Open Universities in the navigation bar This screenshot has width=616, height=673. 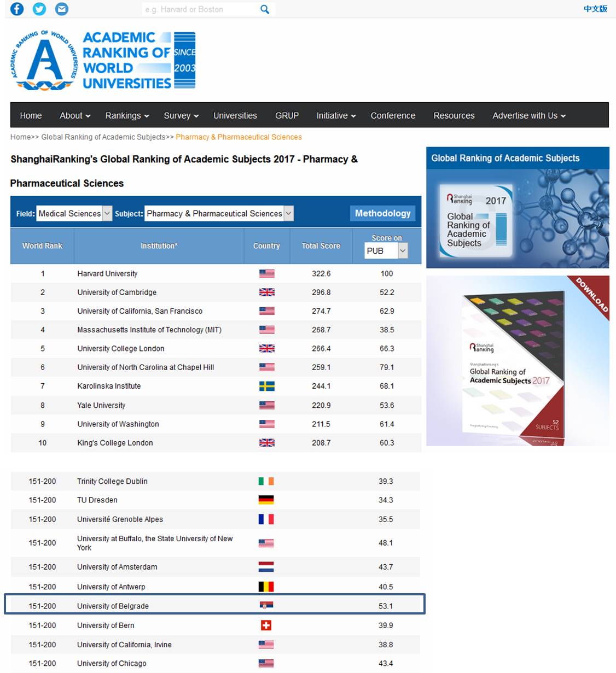click(235, 115)
